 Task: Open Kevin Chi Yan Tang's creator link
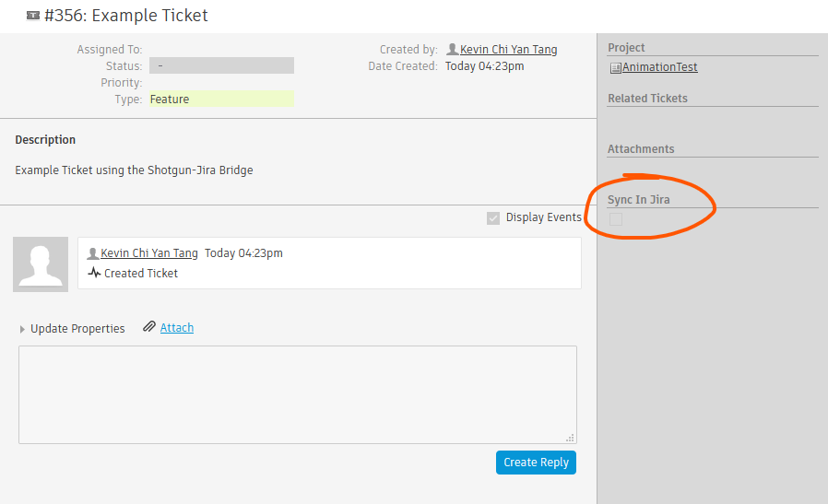(508, 50)
